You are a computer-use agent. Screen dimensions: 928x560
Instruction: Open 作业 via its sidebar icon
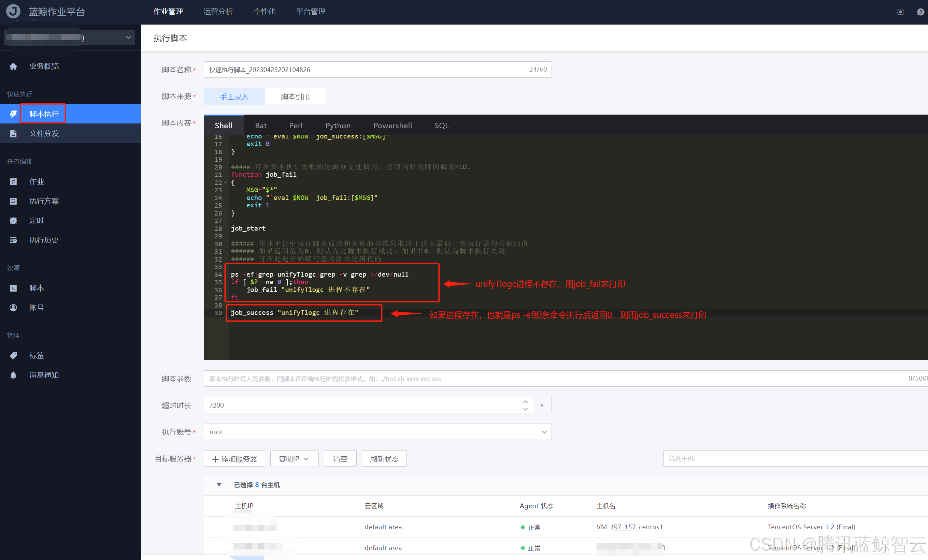tap(13, 182)
